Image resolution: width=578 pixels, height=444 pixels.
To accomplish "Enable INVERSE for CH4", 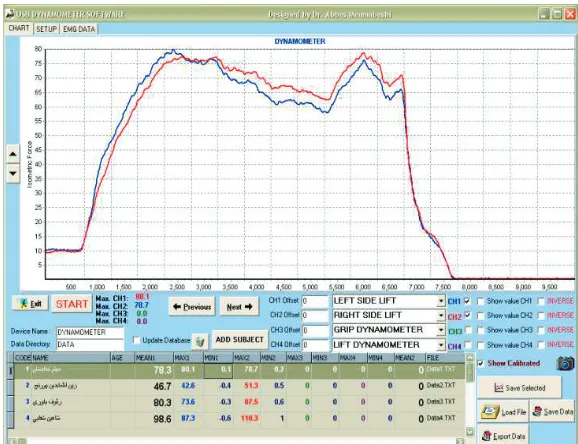I will (x=541, y=345).
